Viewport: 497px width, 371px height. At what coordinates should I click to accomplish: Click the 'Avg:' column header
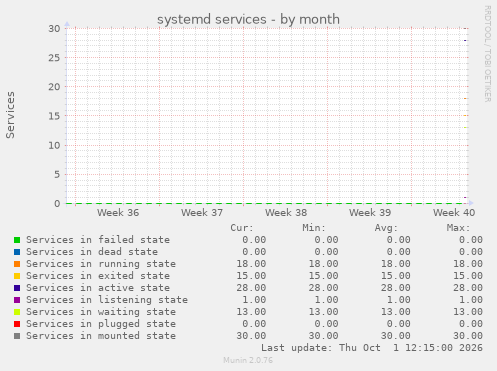(x=386, y=228)
